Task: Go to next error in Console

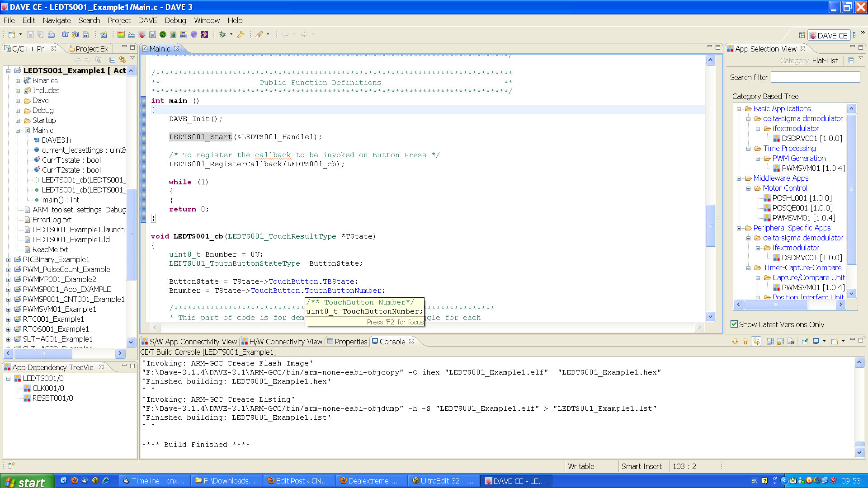Action: point(735,341)
